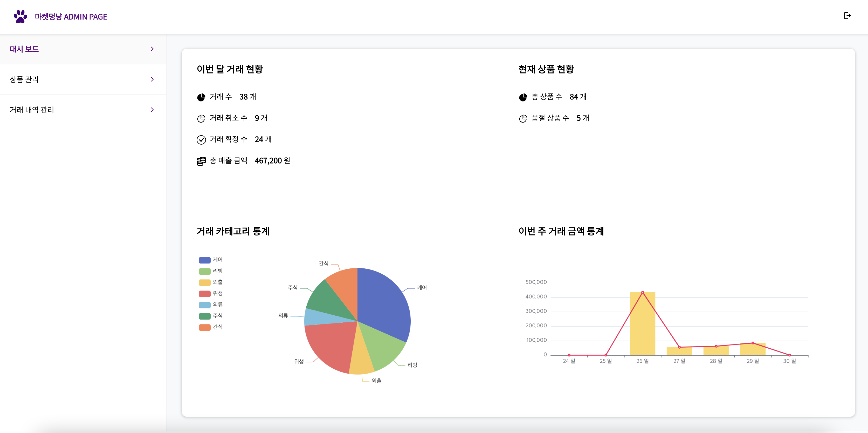Expand the 상품 관리 chevron arrow
Viewport: 868px width, 433px height.
tap(152, 80)
